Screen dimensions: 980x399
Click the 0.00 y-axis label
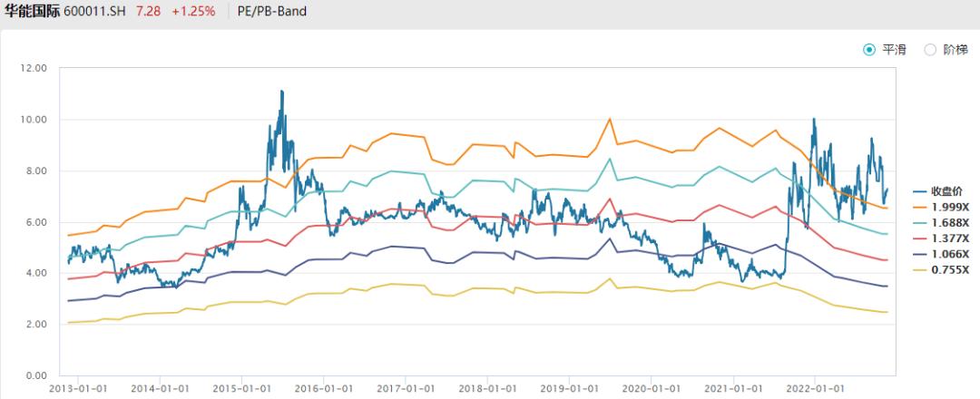pyautogui.click(x=36, y=375)
